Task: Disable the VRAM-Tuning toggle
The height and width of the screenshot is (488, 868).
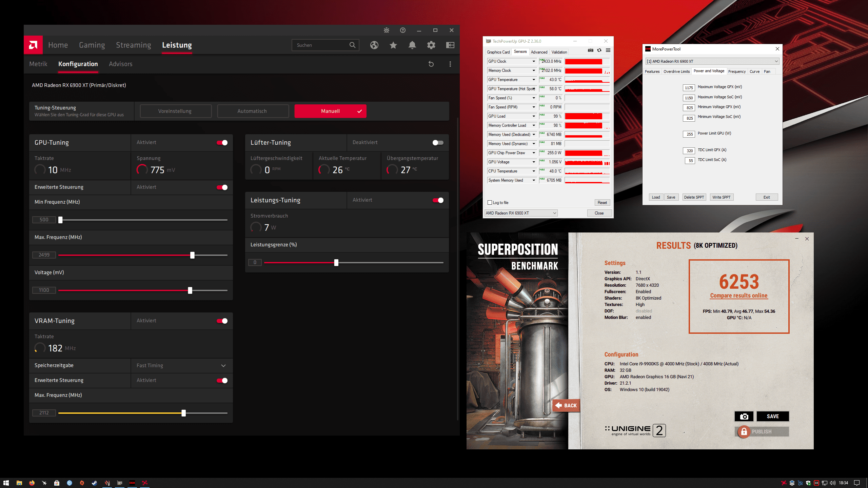Action: pos(222,321)
